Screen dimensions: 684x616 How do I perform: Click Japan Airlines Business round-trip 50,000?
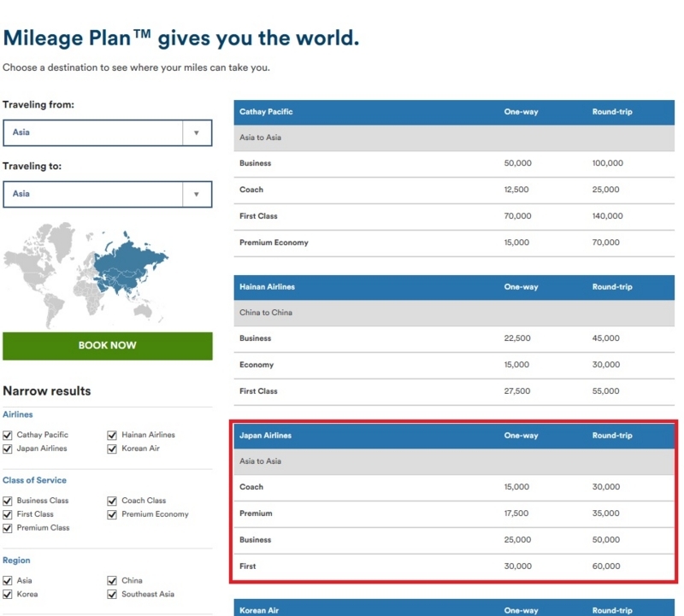[606, 540]
